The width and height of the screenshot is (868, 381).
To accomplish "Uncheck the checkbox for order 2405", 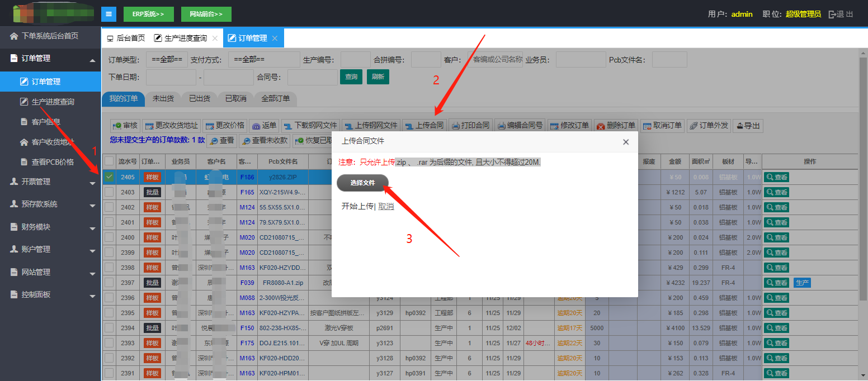I will tap(109, 177).
